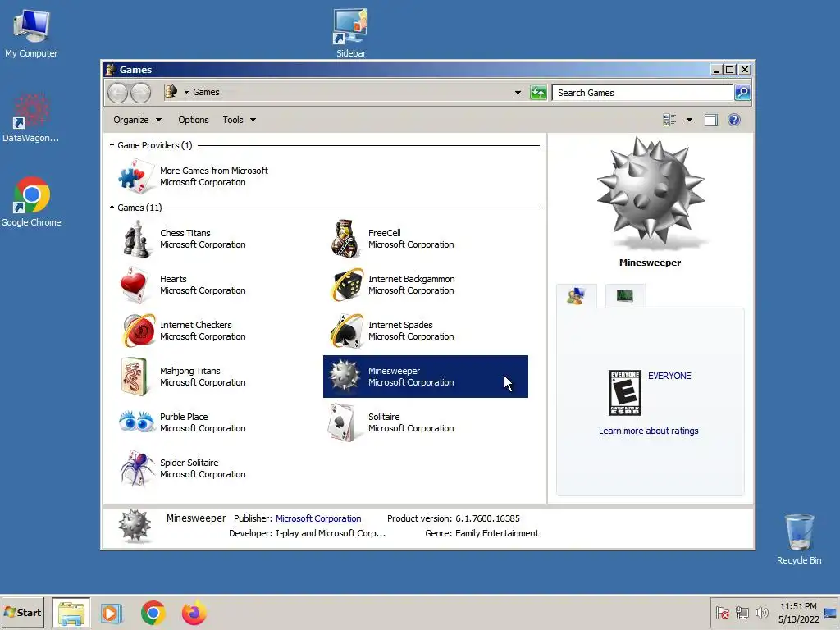Select the Mahjong Titans tile icon
The image size is (840, 630).
(x=135, y=377)
